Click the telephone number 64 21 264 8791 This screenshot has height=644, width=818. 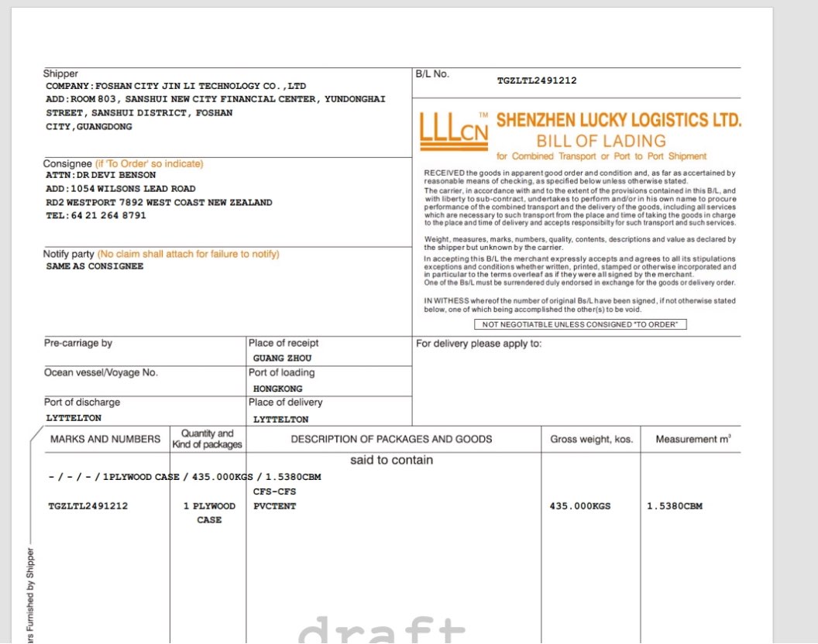pos(108,215)
